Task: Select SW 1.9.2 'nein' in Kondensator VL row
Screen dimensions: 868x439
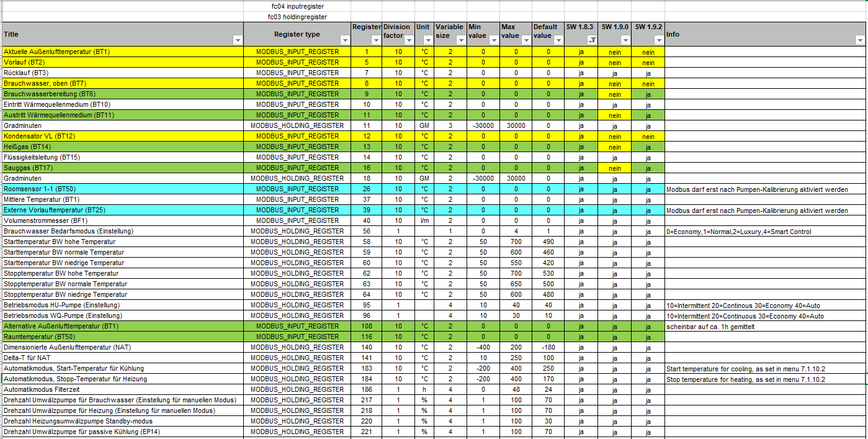Action: [x=648, y=136]
